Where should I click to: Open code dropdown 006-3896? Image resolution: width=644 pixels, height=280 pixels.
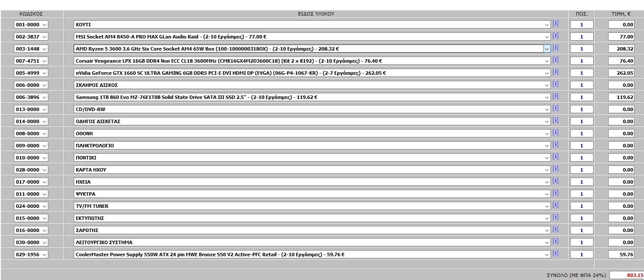tap(31, 97)
